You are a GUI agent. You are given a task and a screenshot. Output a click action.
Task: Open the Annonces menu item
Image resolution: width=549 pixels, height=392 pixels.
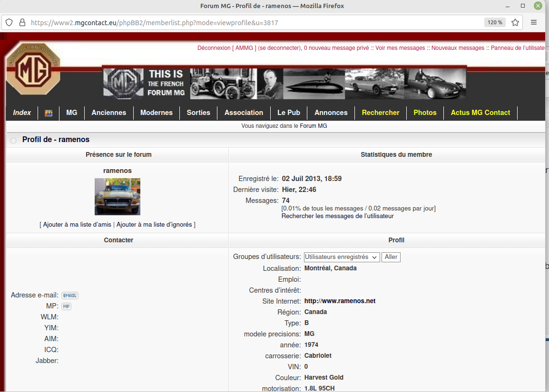[331, 113]
